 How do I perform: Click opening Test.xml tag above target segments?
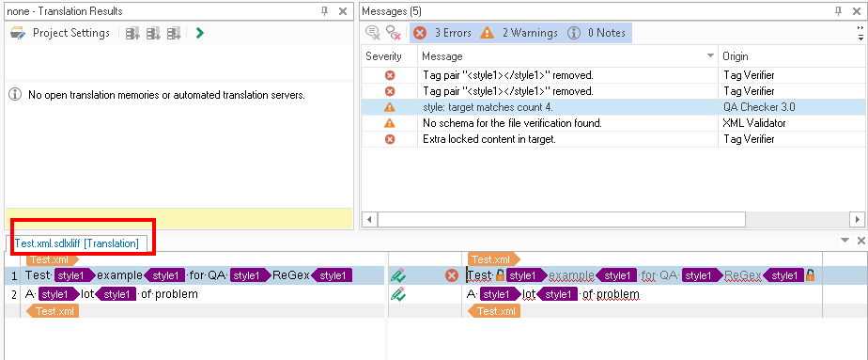[x=494, y=259]
